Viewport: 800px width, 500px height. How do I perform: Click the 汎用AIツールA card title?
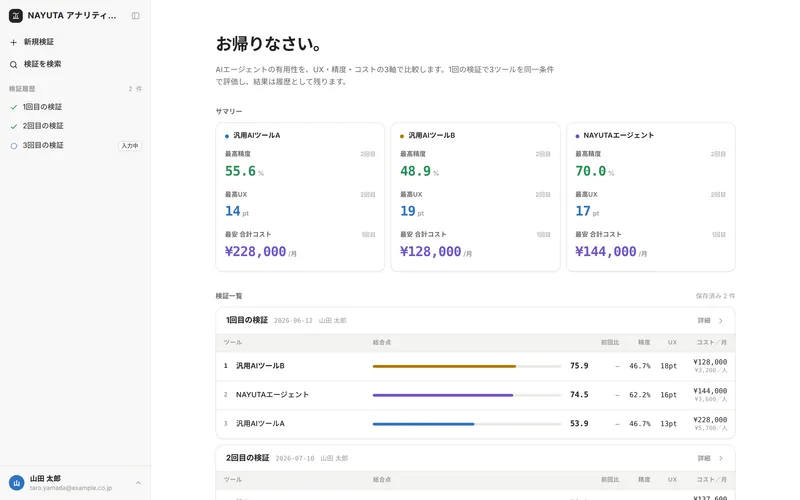(257, 135)
